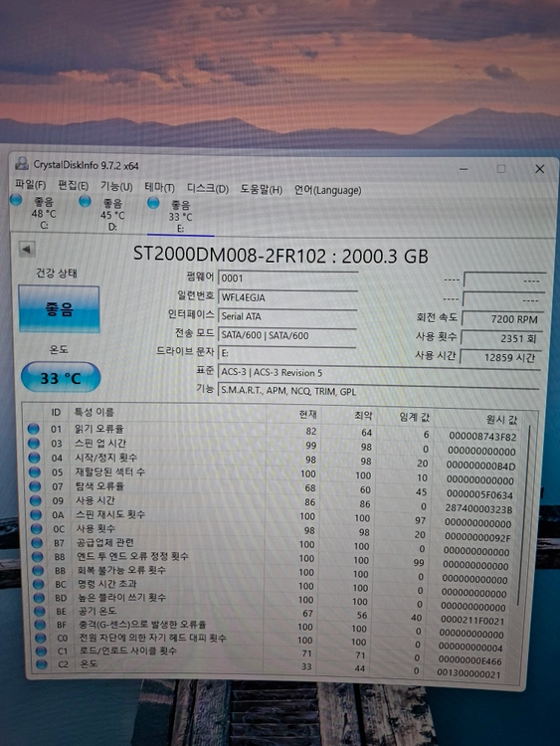This screenshot has width=560, height=746.
Task: Click the status icon for 높은 플라이 쓰기 횟수
Action: pos(39,598)
